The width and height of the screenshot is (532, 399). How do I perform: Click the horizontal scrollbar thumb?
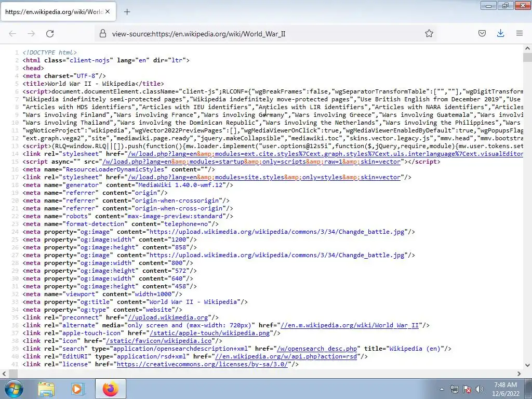click(x=13, y=374)
